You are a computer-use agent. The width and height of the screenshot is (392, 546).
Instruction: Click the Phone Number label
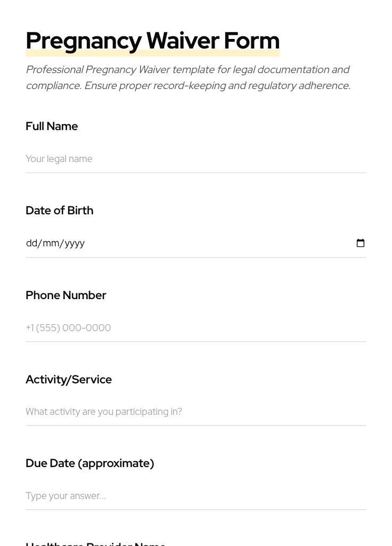[66, 295]
